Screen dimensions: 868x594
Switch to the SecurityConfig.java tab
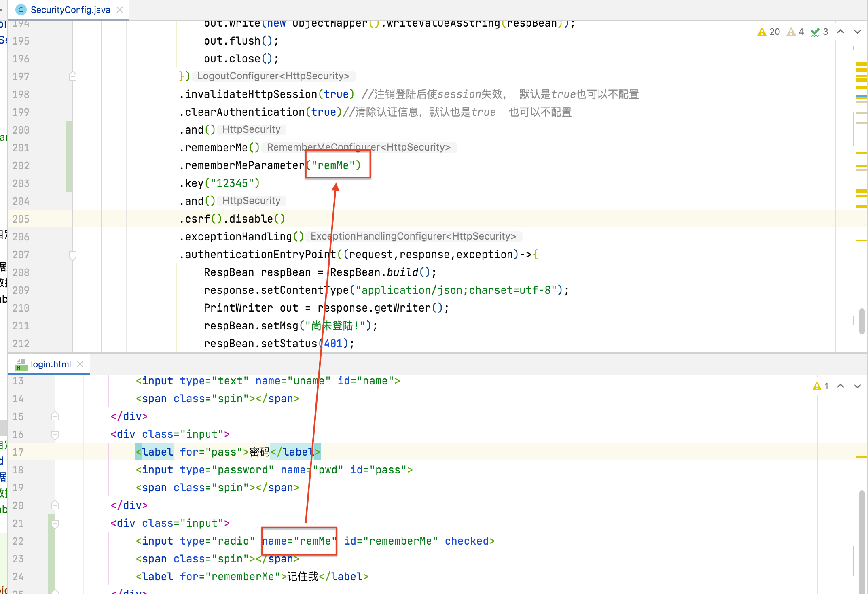[x=70, y=10]
